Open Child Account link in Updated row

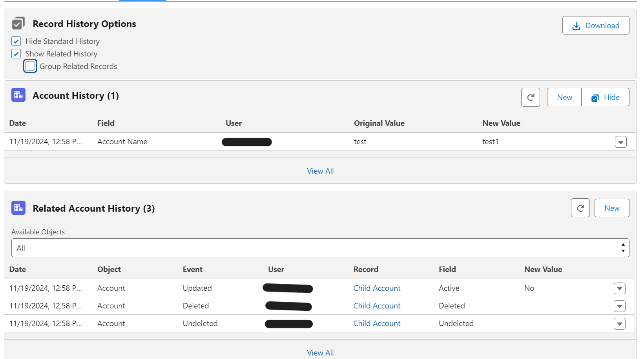(x=377, y=288)
